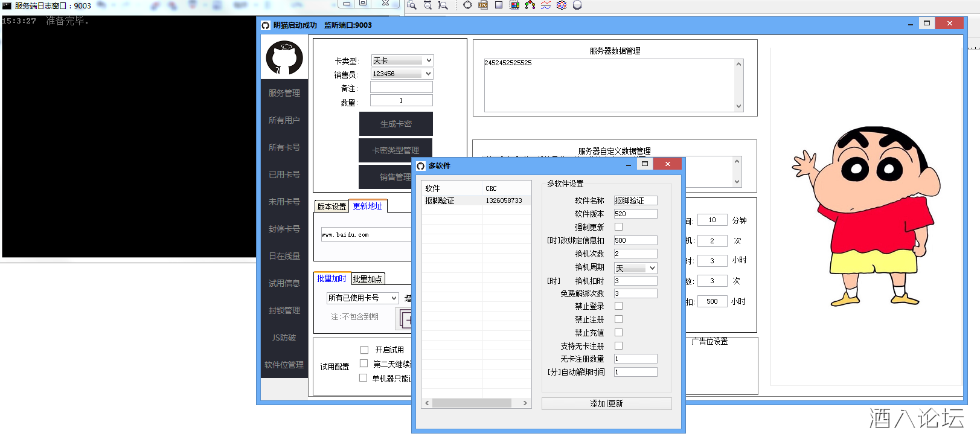Open 试用信息 in the sidebar
This screenshot has height=445, width=980.
tap(284, 283)
